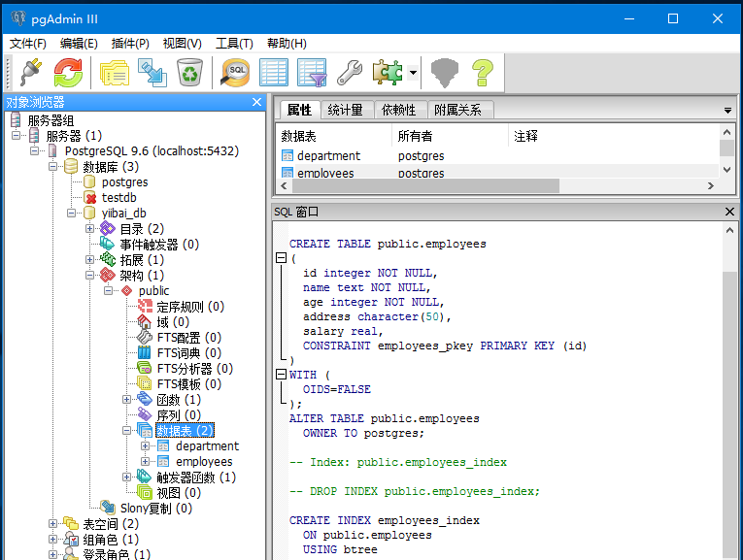Viewport: 743px width, 560px height.
Task: Select Slony复制 (0) tree item
Action: click(156, 509)
